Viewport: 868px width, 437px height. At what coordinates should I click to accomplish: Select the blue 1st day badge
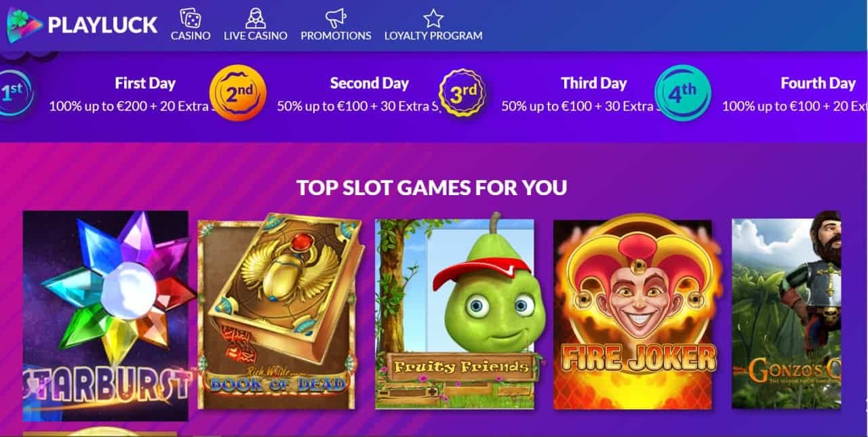click(12, 91)
